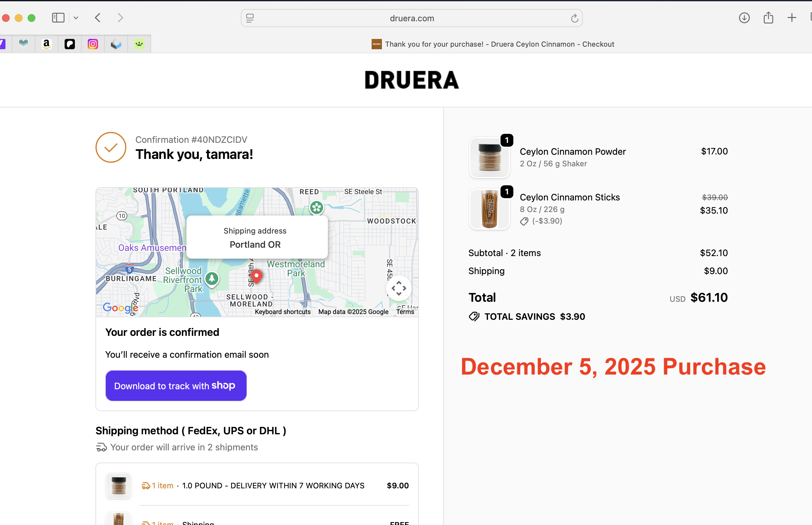Open the Amazon pinned tab

point(47,44)
